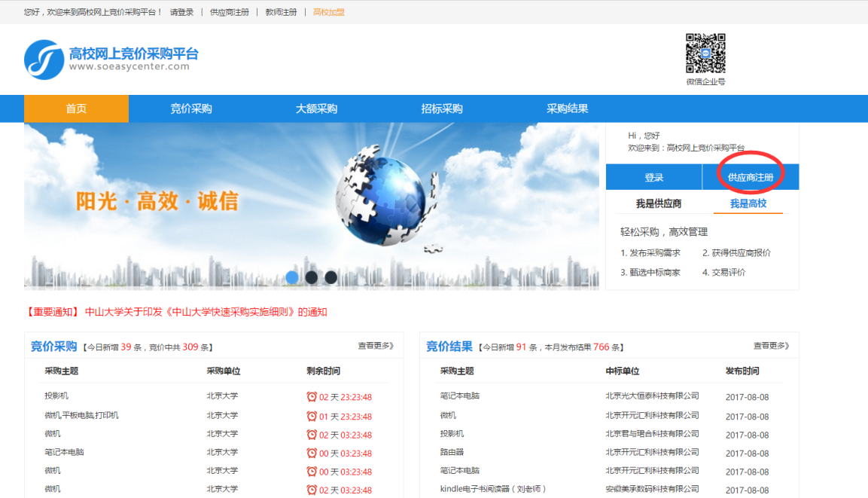Switch to the 我是供应商 tab

pyautogui.click(x=658, y=204)
